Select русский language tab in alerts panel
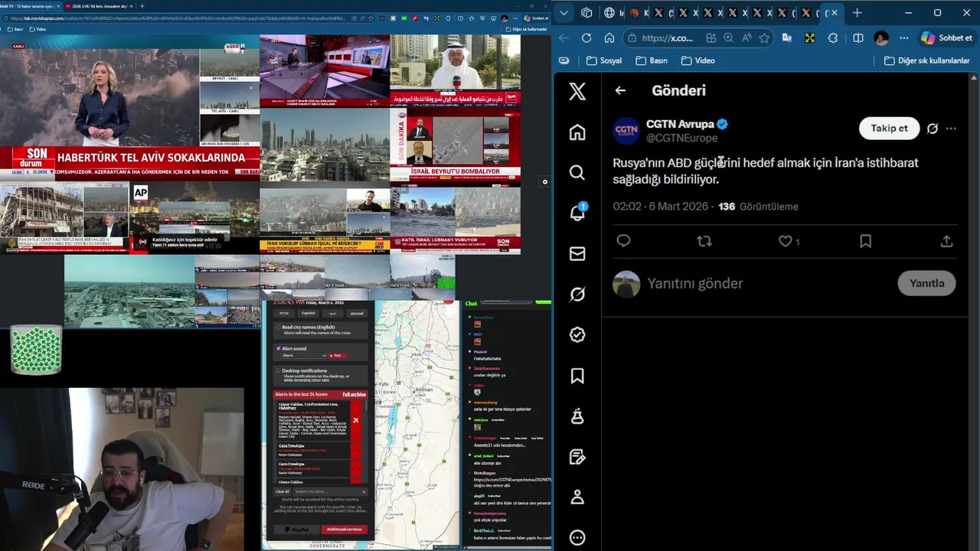Screen dimensions: 980x551 pyautogui.click(x=357, y=313)
